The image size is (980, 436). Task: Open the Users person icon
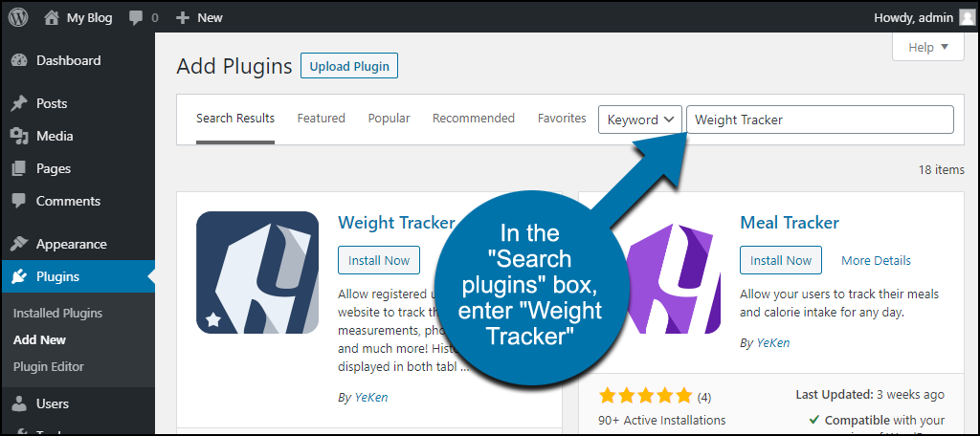(19, 404)
